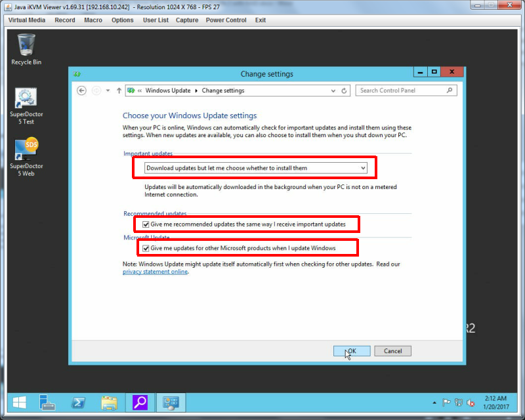Launch SuperDoctor 5 Test shortcut

[26, 106]
